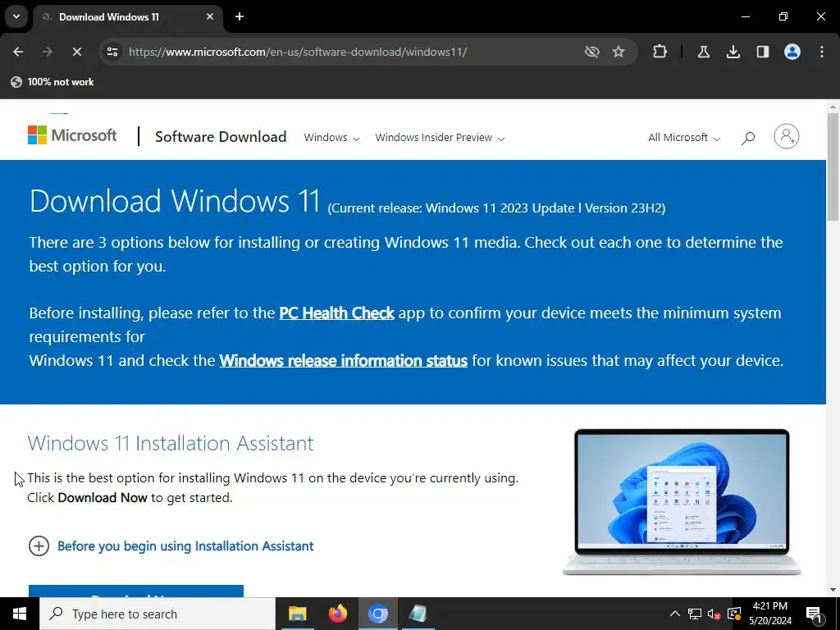This screenshot has height=630, width=840.
Task: Click the forward navigation arrow
Action: (47, 52)
